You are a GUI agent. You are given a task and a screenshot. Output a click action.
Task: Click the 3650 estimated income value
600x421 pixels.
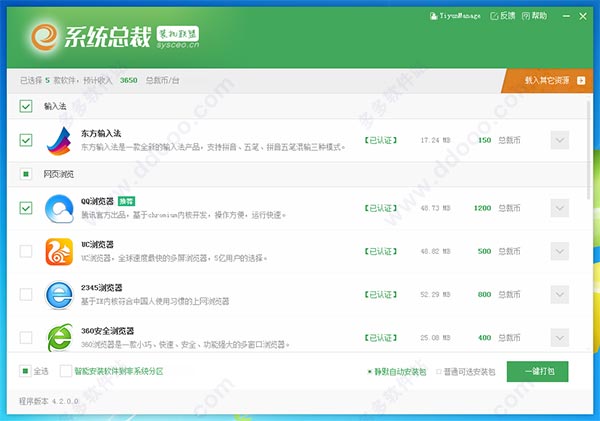tap(129, 80)
